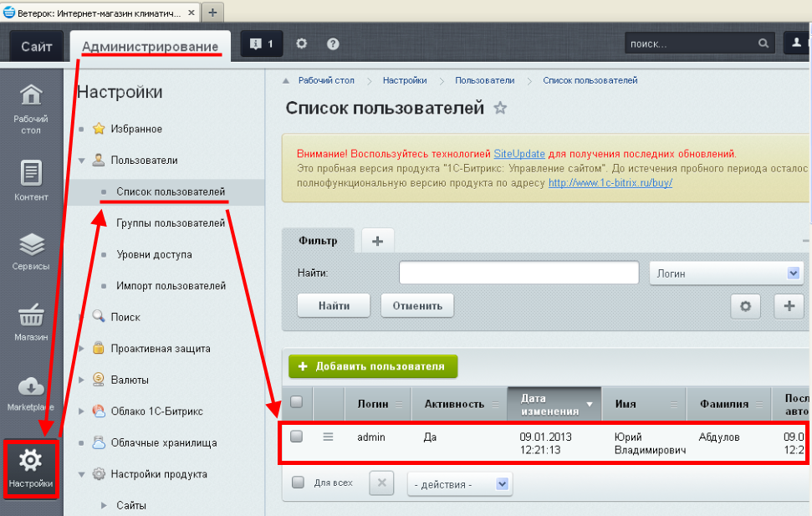
Task: Toggle select-all checkbox in table header
Action: [296, 401]
